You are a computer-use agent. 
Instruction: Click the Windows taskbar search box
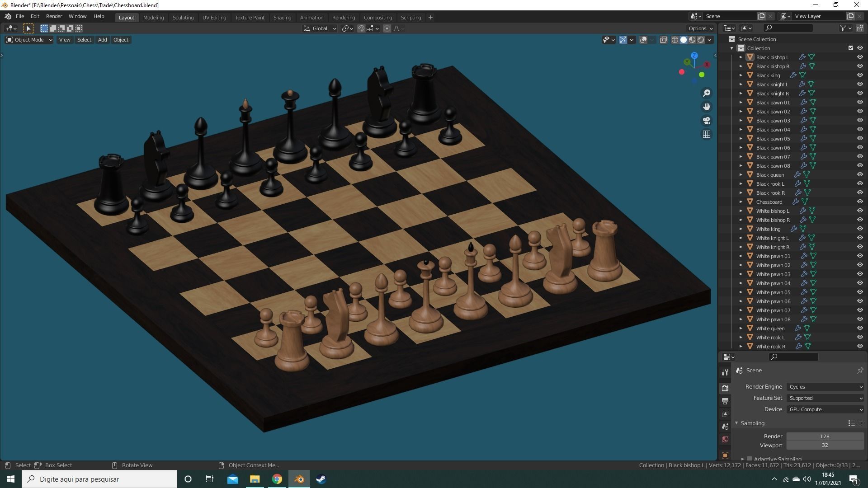(99, 479)
